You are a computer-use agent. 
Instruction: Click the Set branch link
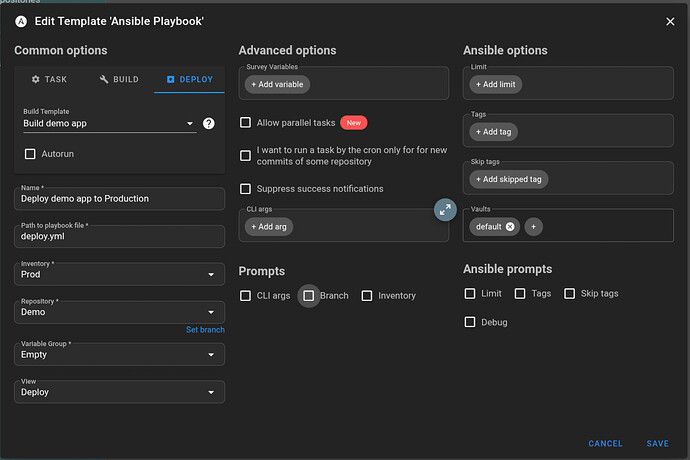tap(205, 330)
